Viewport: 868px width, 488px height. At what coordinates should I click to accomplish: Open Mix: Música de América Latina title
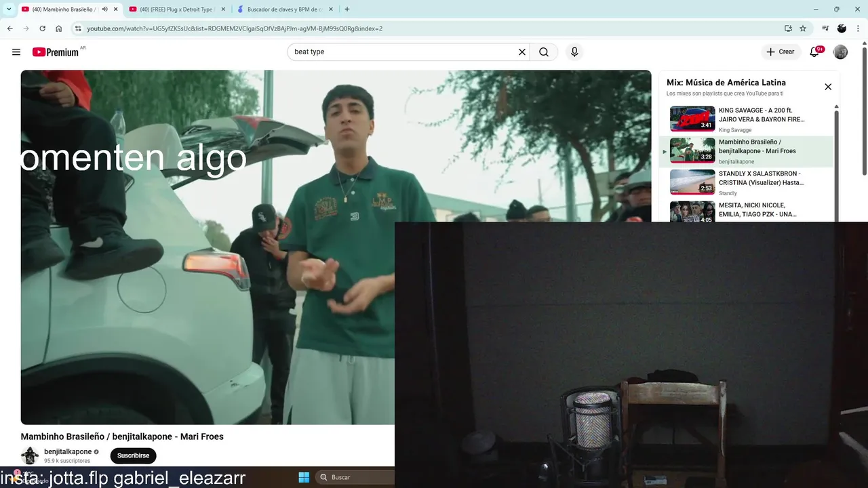pyautogui.click(x=726, y=83)
